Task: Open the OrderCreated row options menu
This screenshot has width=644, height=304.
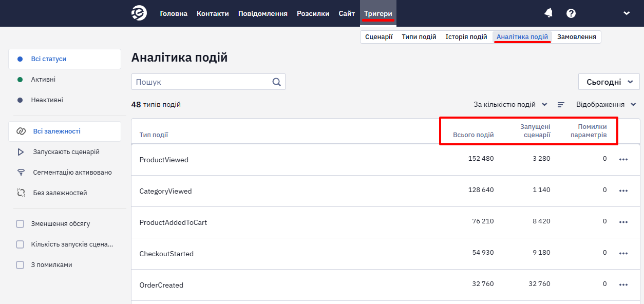Action: coord(623,285)
